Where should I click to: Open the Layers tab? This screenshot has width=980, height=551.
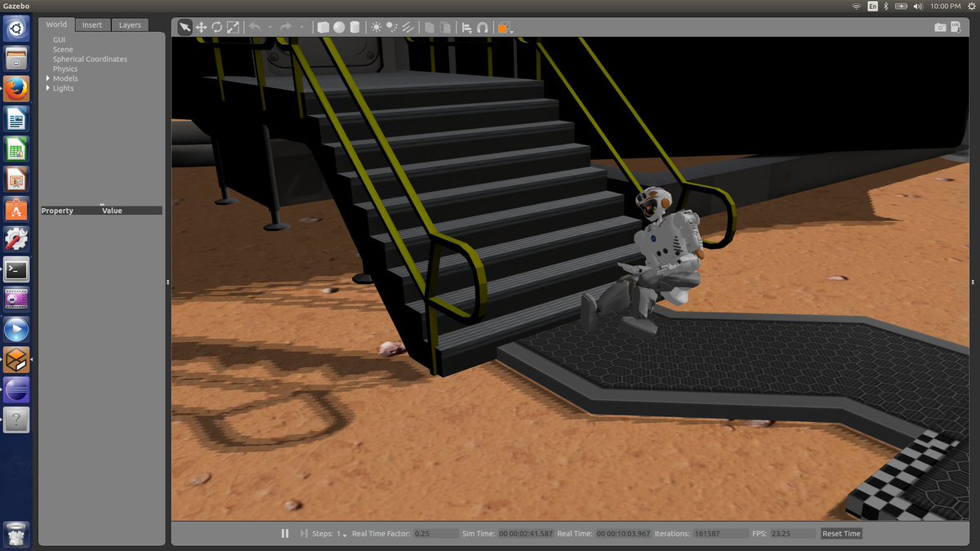tap(129, 24)
